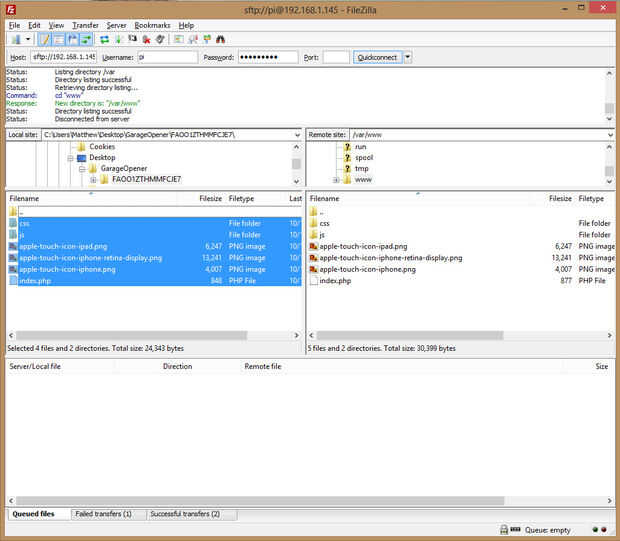Screen dimensions: 620x541
Task: Click the binoculars file search icon
Action: tap(221, 39)
